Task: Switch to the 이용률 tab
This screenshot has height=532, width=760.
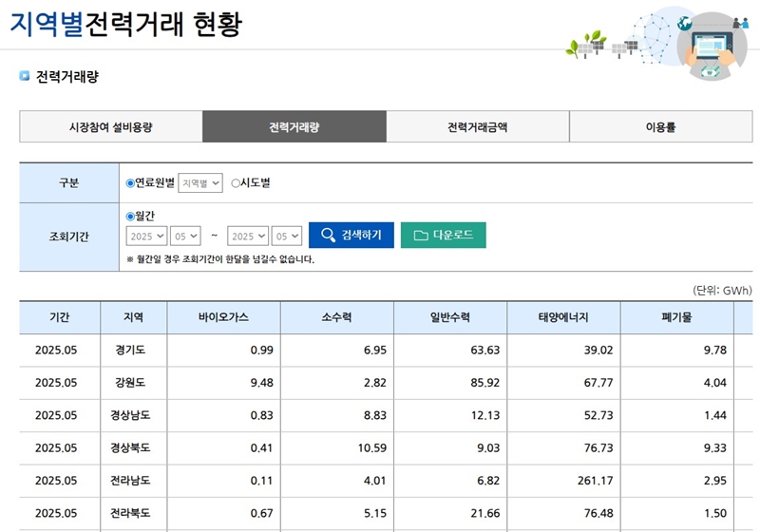Action: 660,127
